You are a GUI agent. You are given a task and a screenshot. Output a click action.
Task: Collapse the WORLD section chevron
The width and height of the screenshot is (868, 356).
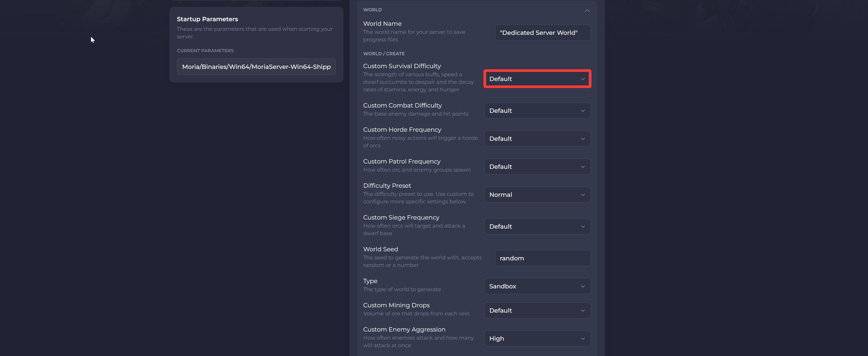[x=587, y=10]
